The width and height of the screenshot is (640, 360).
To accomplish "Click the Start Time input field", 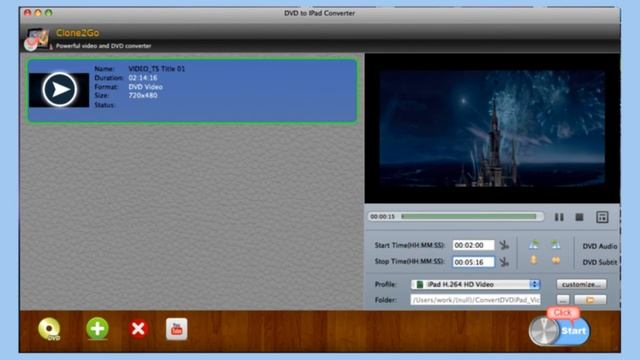I will pyautogui.click(x=473, y=245).
